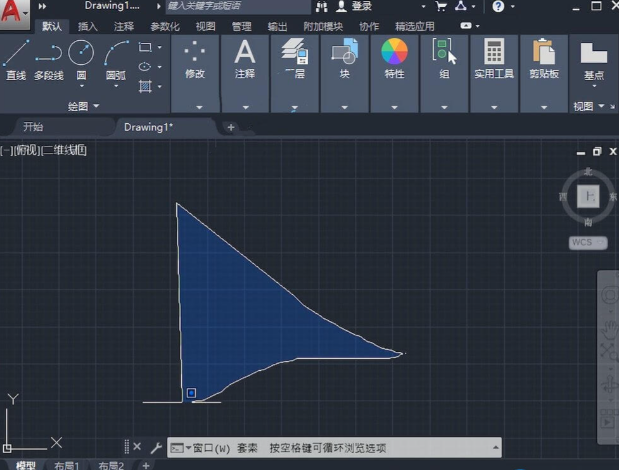This screenshot has width=619, height=470.
Task: Click the command line customize wrench icon
Action: click(x=156, y=448)
